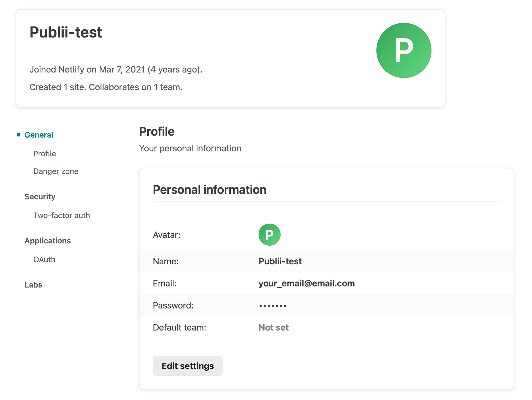Click the email address your_email@email.com

point(306,283)
